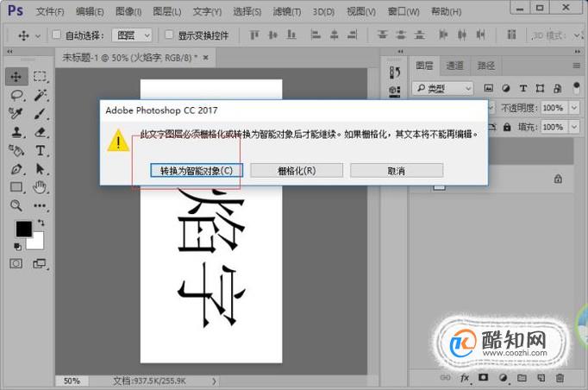Enable the 自动选择 checkbox

[x=56, y=35]
